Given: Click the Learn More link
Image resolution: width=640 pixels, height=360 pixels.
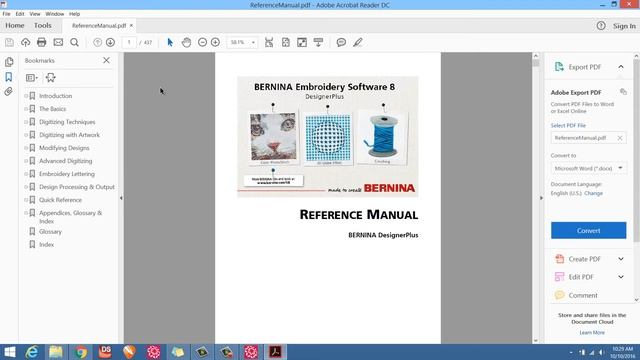Looking at the screenshot, I should pyautogui.click(x=592, y=333).
